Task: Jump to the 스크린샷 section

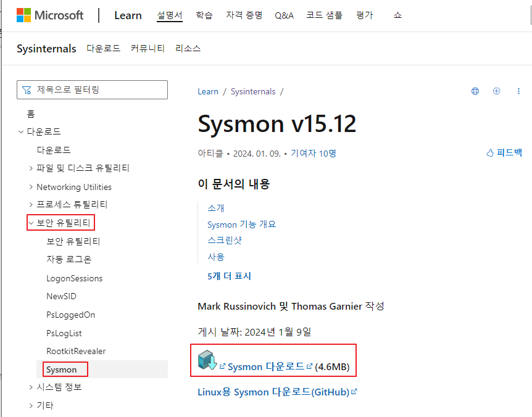Action: point(225,241)
